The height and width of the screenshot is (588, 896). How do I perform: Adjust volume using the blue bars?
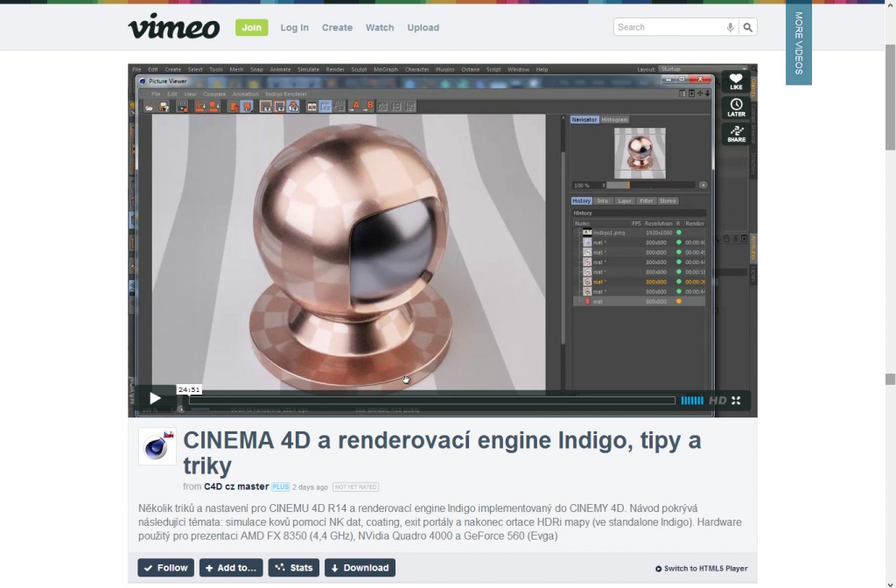[x=692, y=401]
